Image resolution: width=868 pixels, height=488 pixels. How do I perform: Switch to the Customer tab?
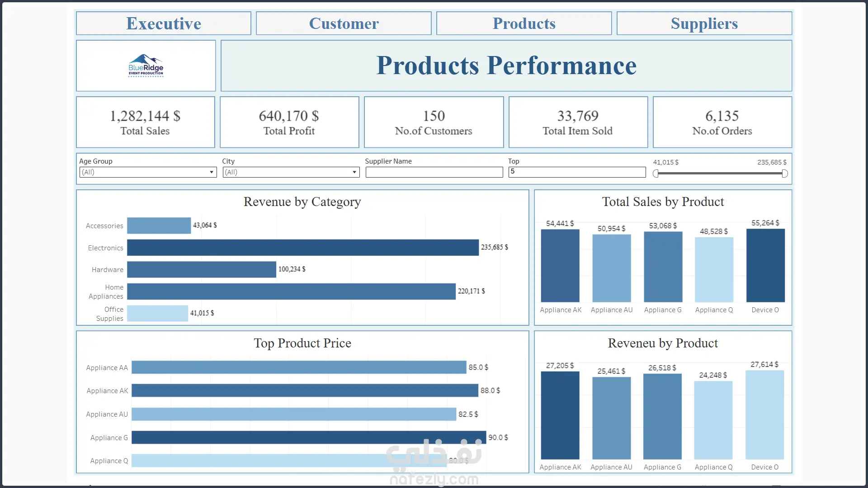[x=344, y=23]
